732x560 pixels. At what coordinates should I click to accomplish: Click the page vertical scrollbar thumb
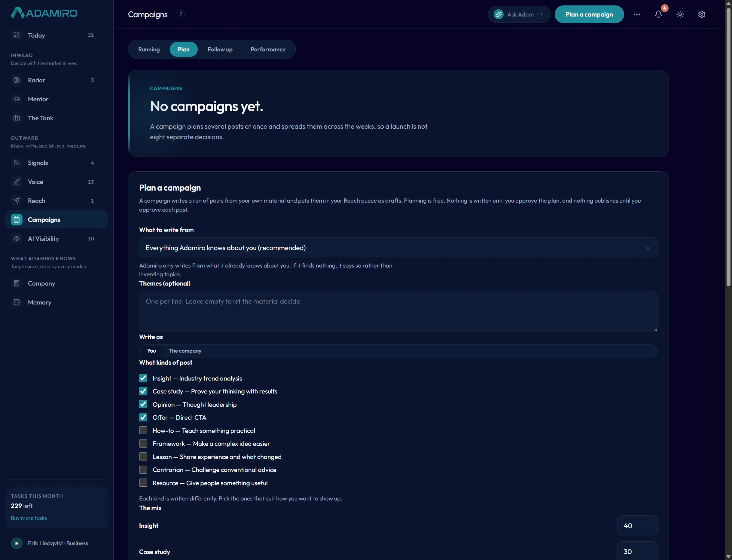point(729,147)
